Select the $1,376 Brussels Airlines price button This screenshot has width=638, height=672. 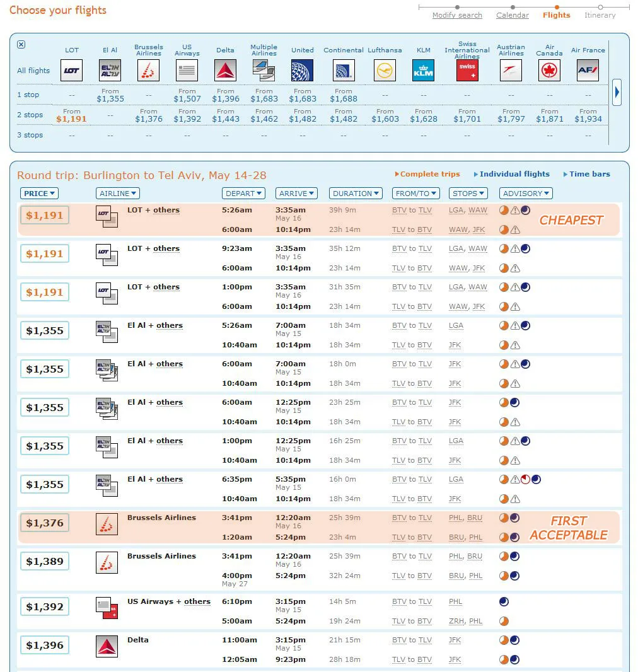coord(45,523)
